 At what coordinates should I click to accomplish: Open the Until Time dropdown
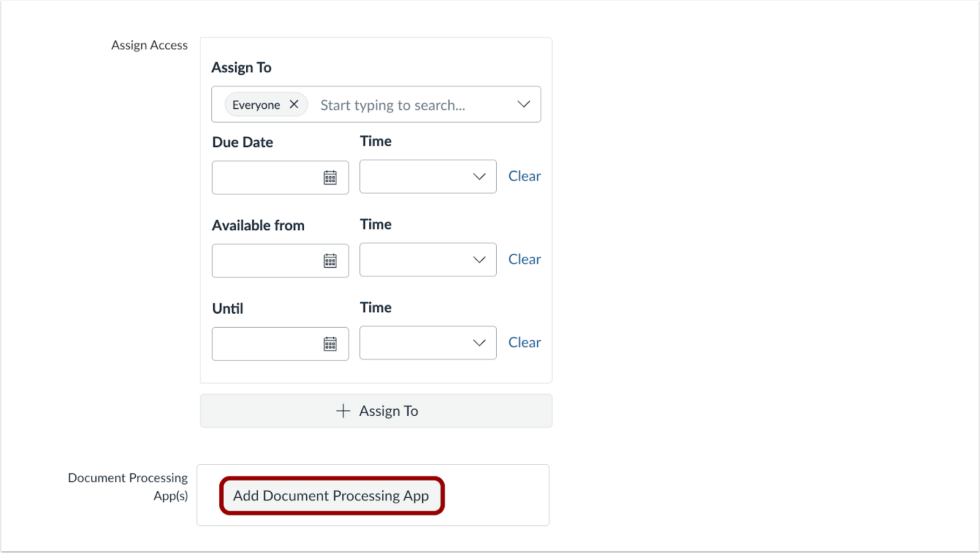click(479, 343)
